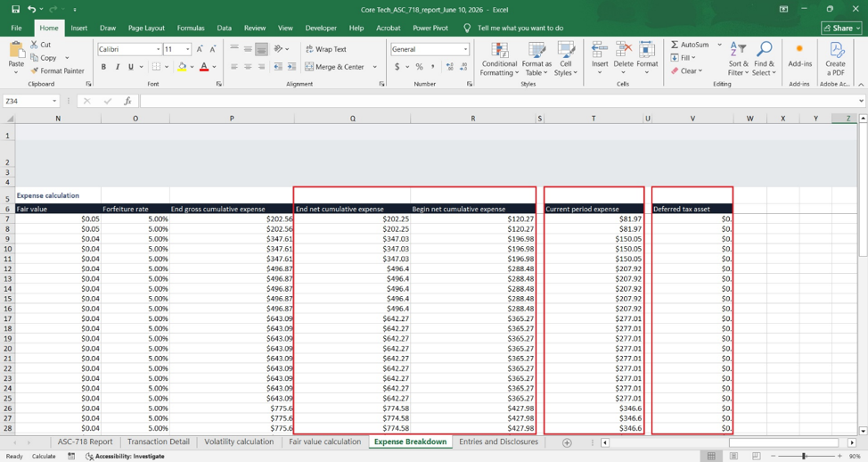
Task: Click the Share button
Action: click(842, 28)
